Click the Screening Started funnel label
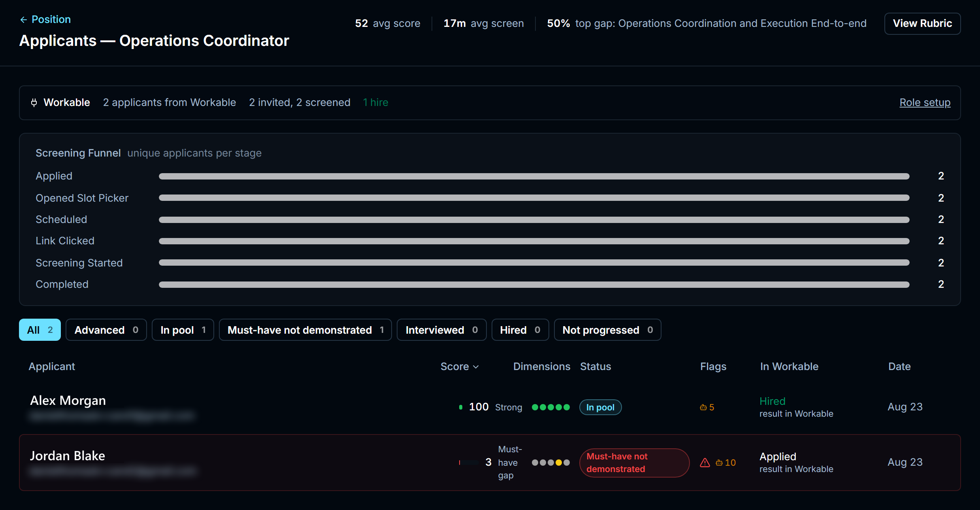The image size is (980, 510). click(79, 263)
